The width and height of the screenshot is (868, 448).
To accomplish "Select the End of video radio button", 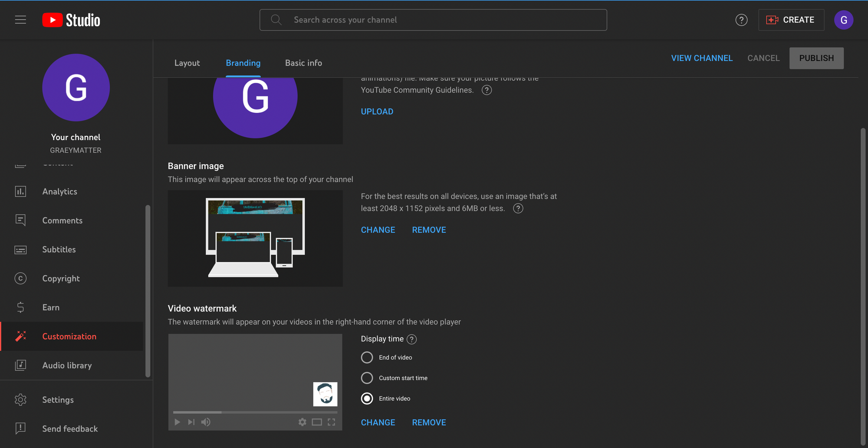I will pos(367,357).
